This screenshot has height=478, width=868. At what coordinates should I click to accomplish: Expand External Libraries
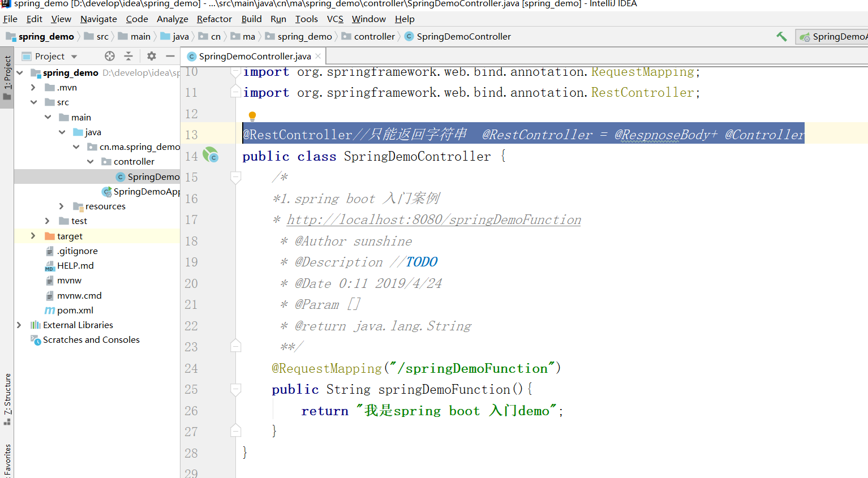(x=19, y=325)
